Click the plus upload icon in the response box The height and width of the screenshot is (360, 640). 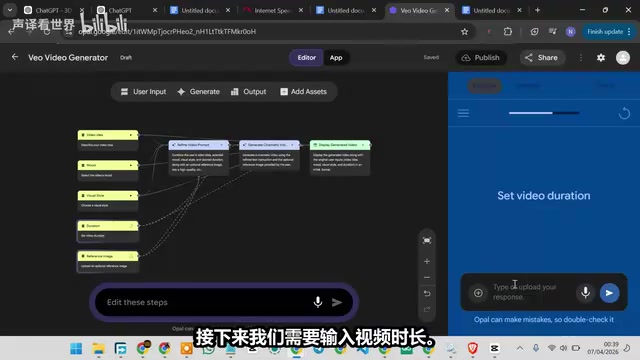478,293
